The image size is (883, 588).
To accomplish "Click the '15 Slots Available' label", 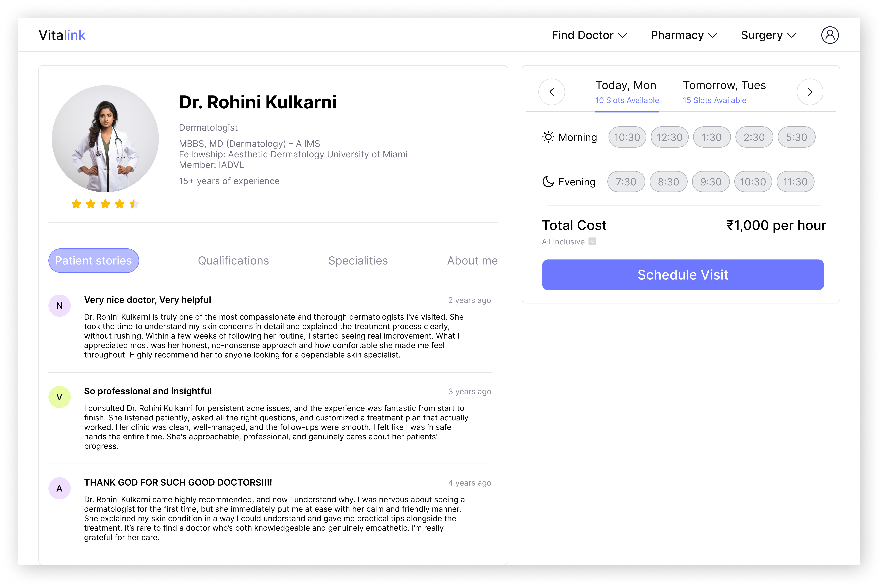I will (714, 101).
